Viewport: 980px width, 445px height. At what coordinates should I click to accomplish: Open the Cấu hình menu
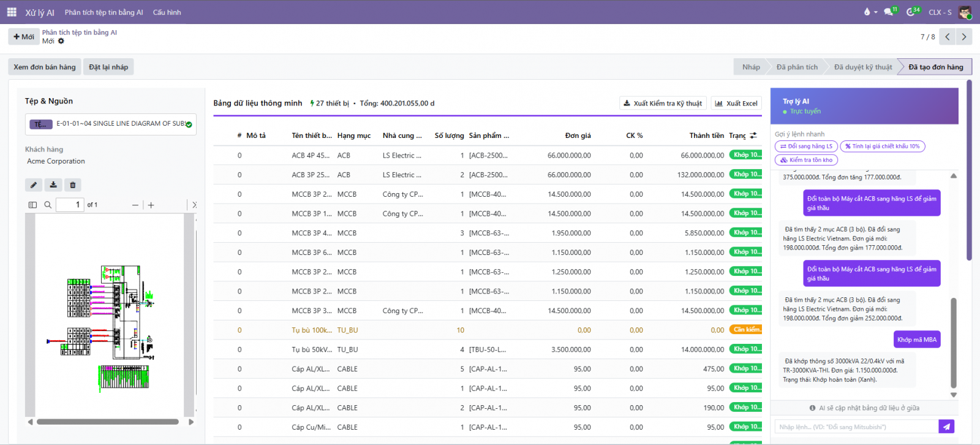pos(167,12)
